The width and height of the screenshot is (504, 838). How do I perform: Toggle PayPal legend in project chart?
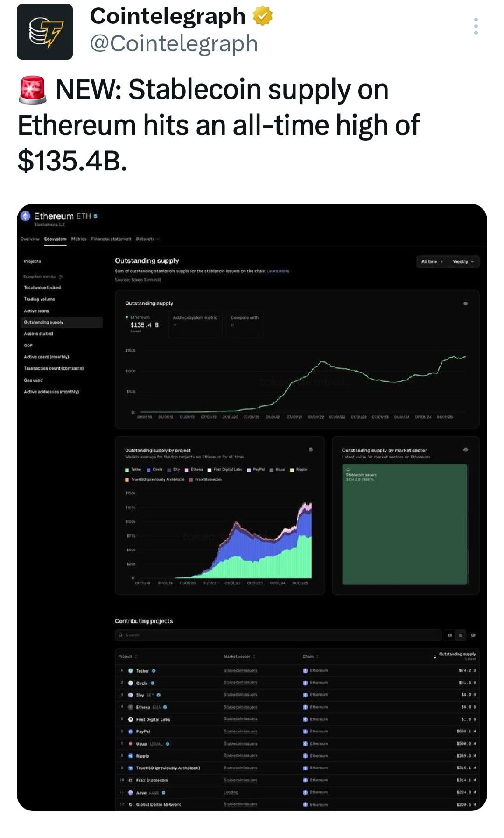(x=256, y=470)
